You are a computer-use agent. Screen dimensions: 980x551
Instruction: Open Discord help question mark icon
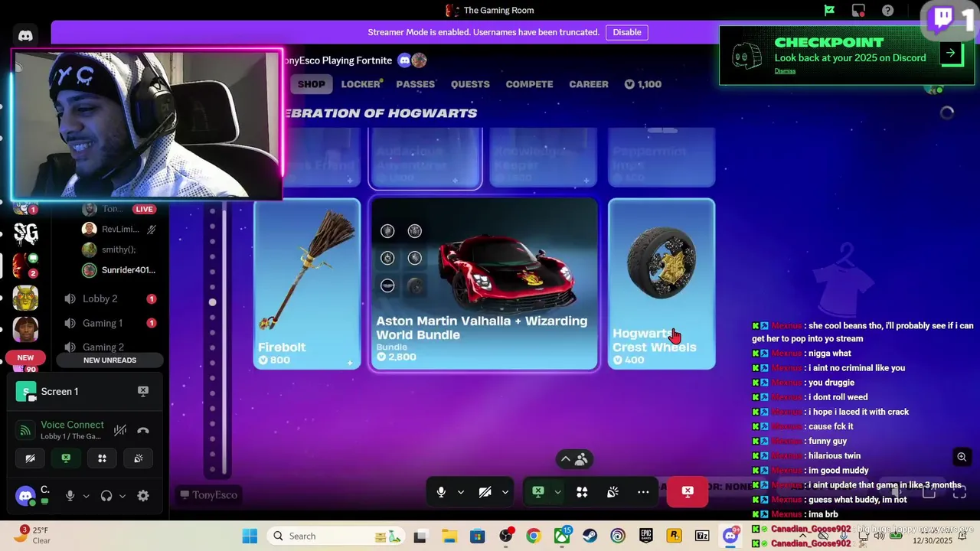coord(887,11)
